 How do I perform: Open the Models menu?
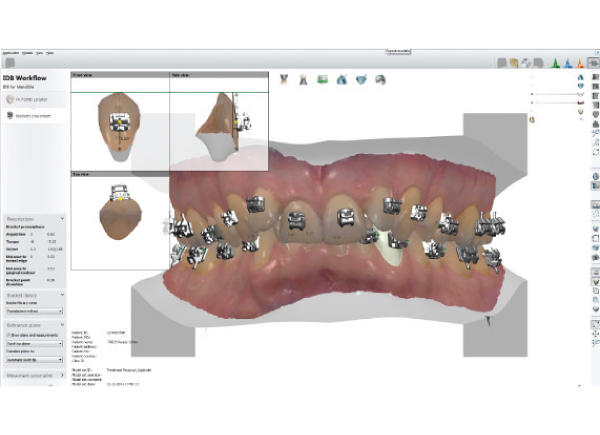[27, 53]
